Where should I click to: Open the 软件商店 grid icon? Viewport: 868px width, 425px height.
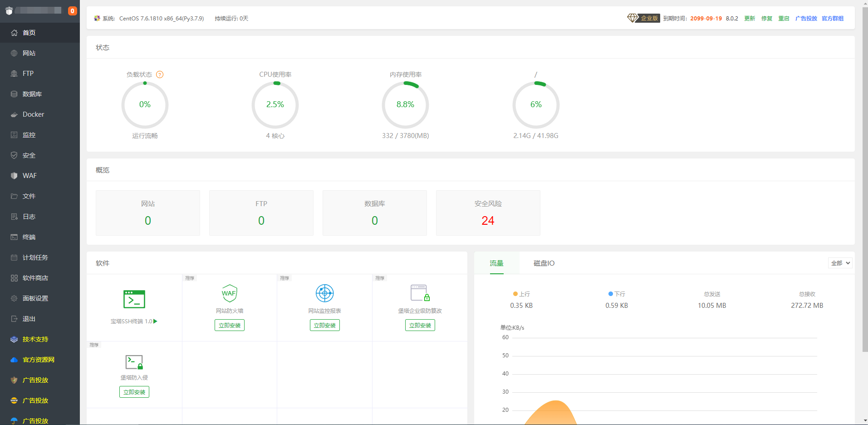(14, 278)
